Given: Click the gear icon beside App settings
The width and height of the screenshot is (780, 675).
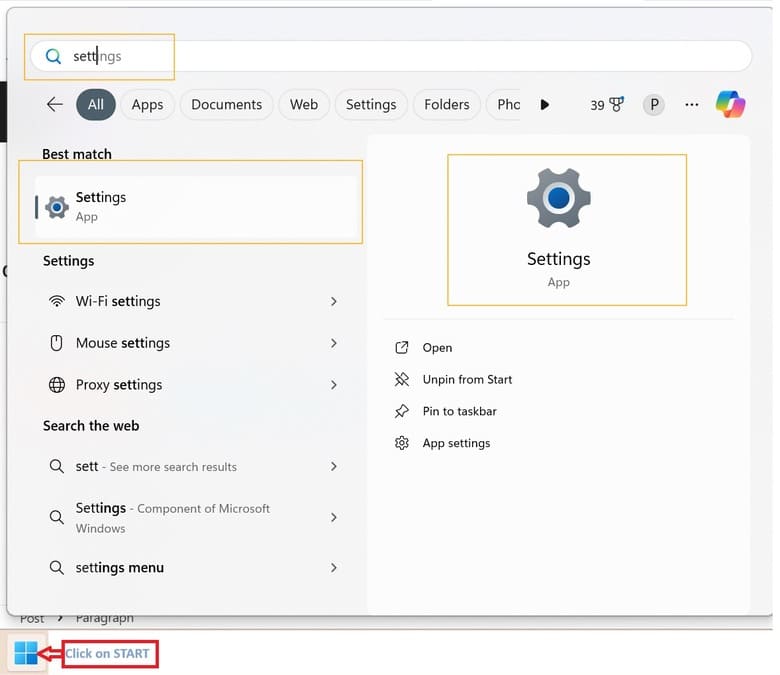Looking at the screenshot, I should point(401,443).
